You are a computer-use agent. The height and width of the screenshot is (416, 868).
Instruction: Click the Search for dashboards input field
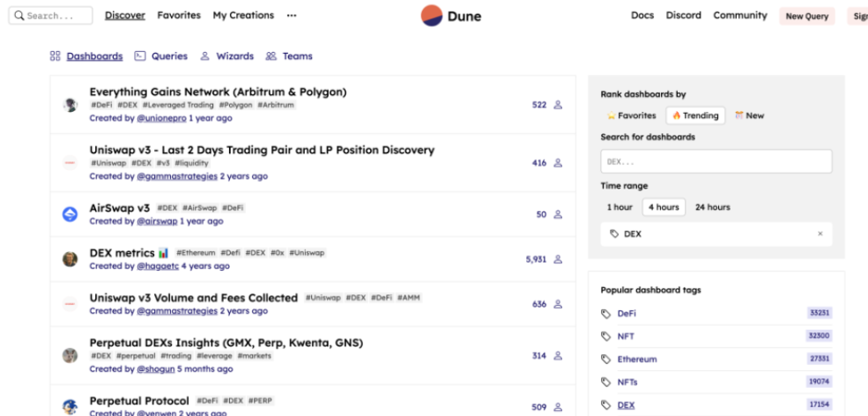coord(716,161)
